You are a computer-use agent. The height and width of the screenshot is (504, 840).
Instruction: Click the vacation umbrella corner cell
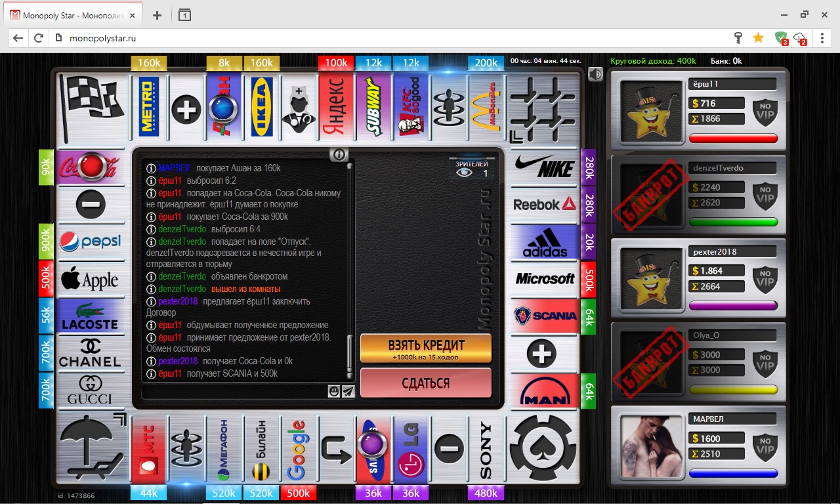tap(92, 448)
